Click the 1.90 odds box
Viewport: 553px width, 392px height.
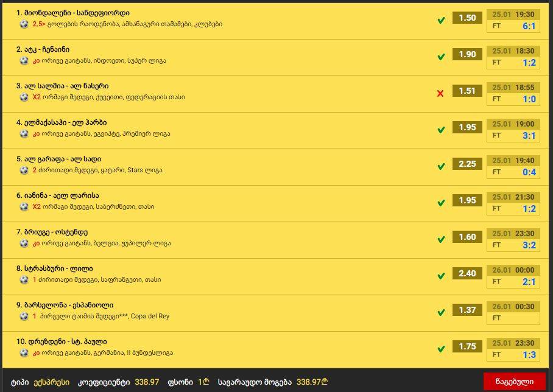click(x=467, y=54)
